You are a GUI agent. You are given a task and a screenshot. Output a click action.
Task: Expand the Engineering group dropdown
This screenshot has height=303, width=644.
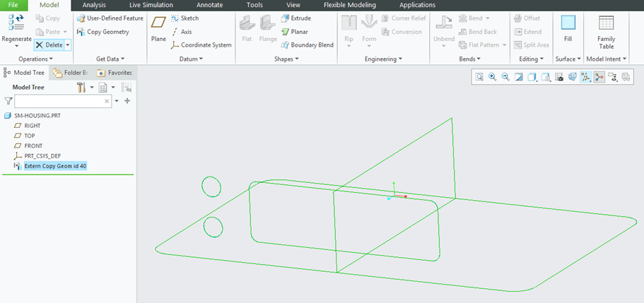point(383,59)
